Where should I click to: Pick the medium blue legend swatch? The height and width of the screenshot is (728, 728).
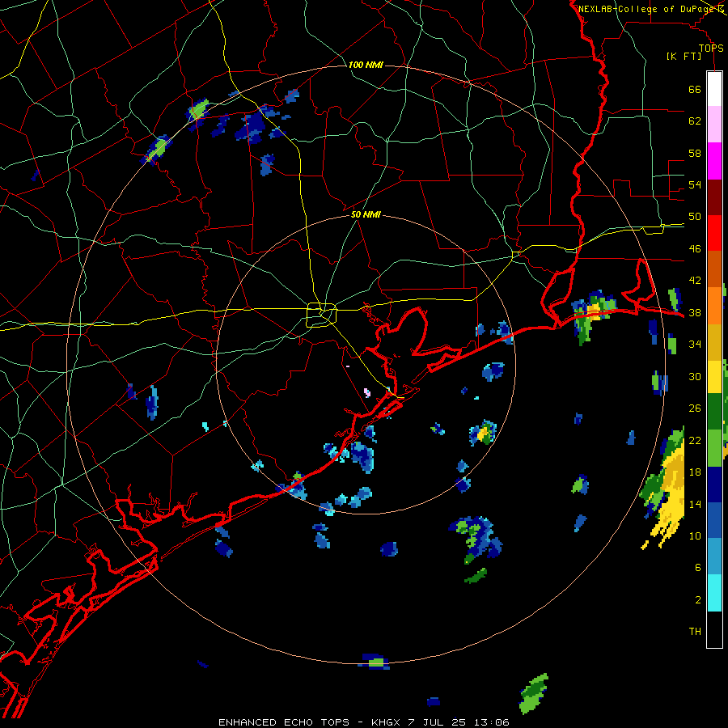point(714,520)
